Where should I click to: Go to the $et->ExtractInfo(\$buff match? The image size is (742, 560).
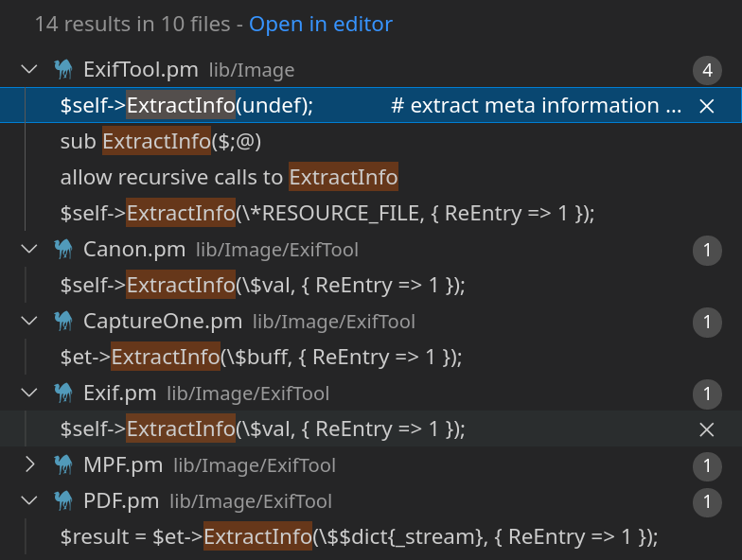pos(260,358)
